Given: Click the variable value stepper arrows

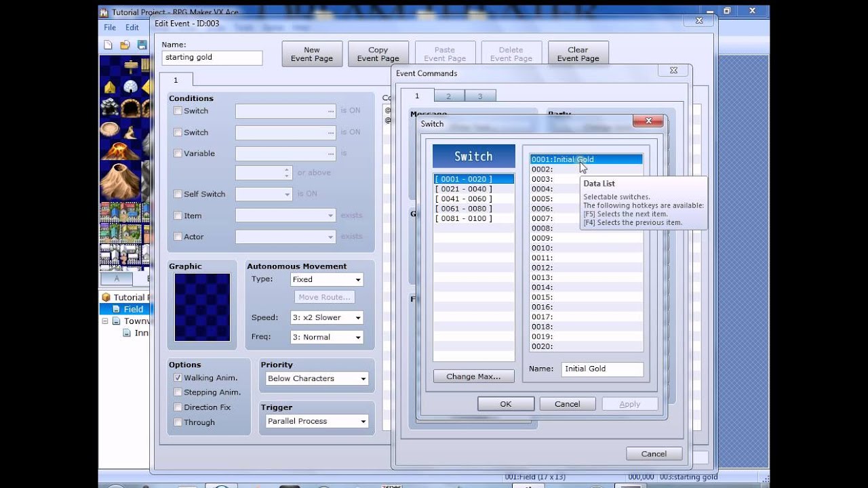Looking at the screenshot, I should [x=288, y=173].
